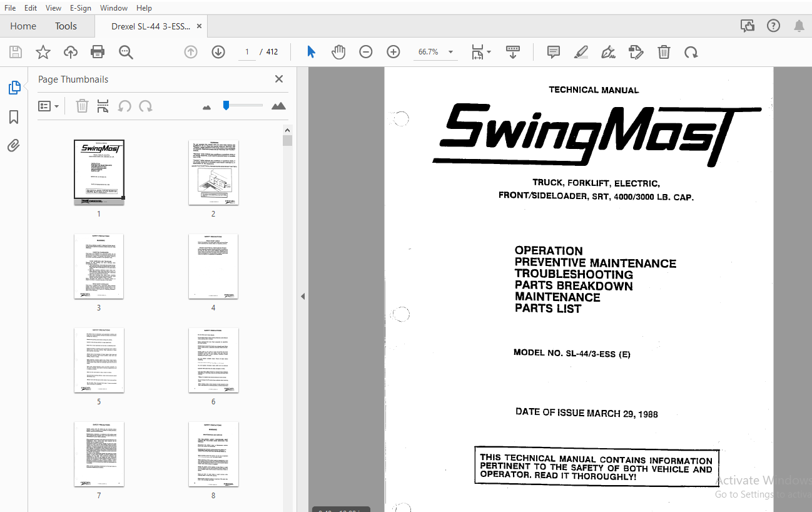Open the E-Sign menu
This screenshot has width=812, height=512.
tap(81, 8)
